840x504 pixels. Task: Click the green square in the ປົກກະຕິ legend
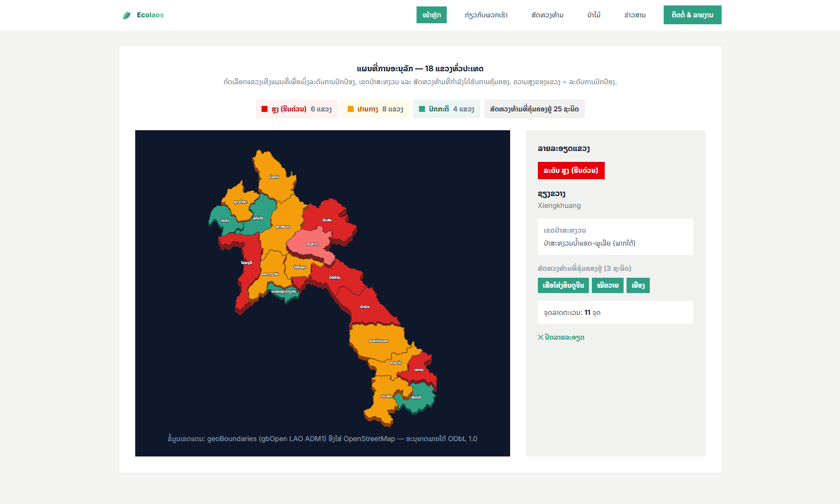422,109
